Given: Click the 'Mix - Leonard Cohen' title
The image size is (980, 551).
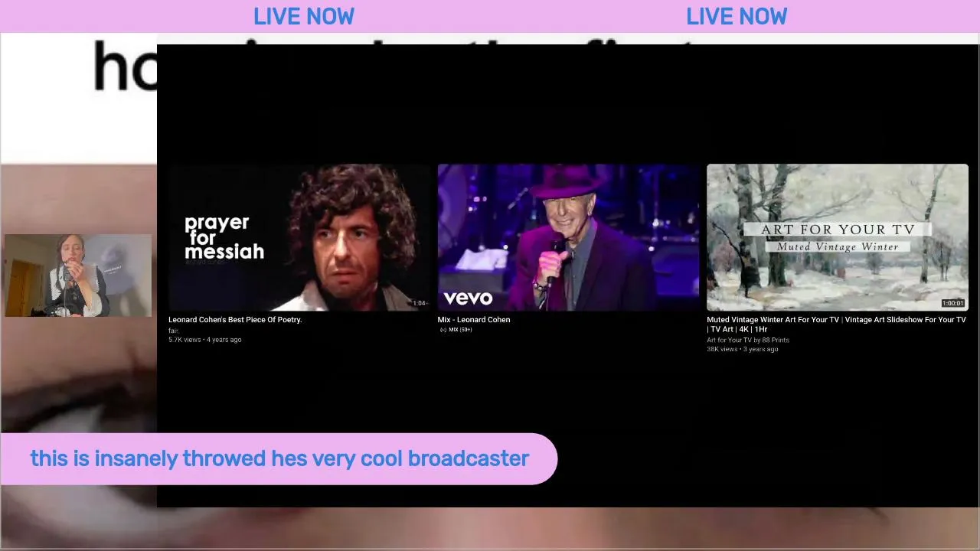Looking at the screenshot, I should pyautogui.click(x=474, y=320).
